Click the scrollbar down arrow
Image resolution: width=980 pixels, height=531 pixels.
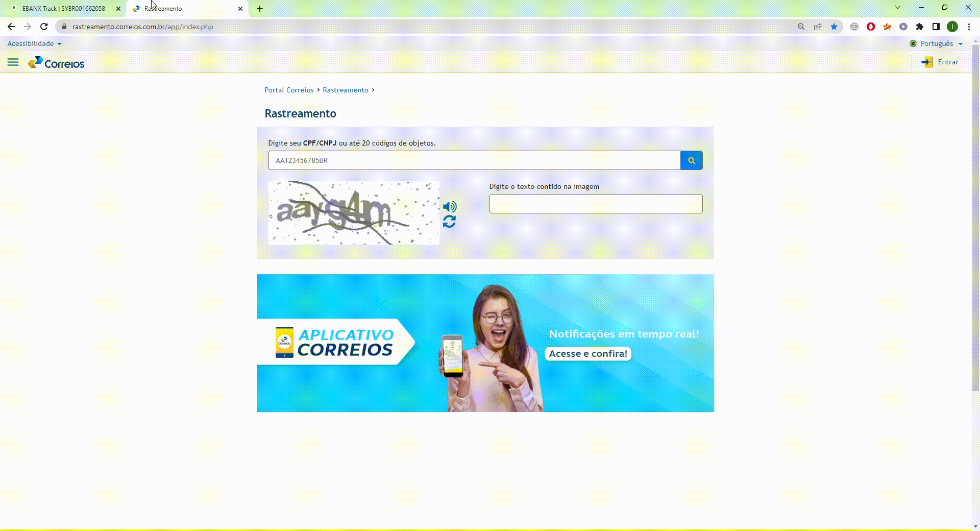[975, 526]
